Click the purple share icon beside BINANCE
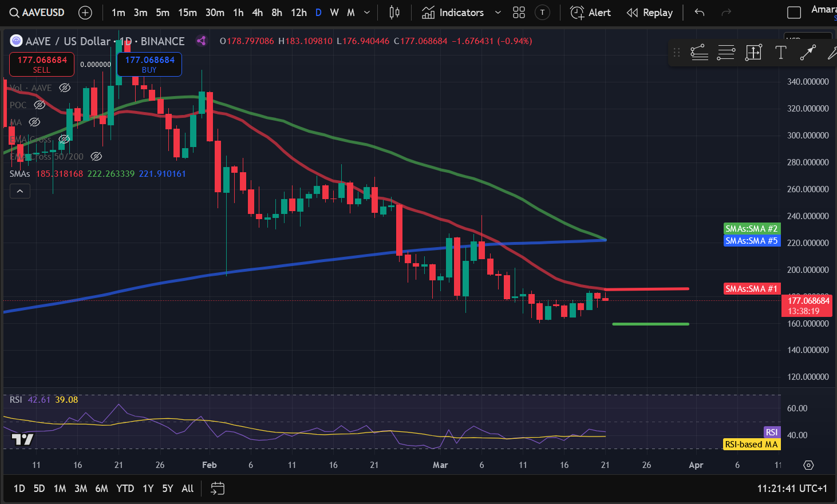Image resolution: width=837 pixels, height=504 pixels. pyautogui.click(x=201, y=41)
